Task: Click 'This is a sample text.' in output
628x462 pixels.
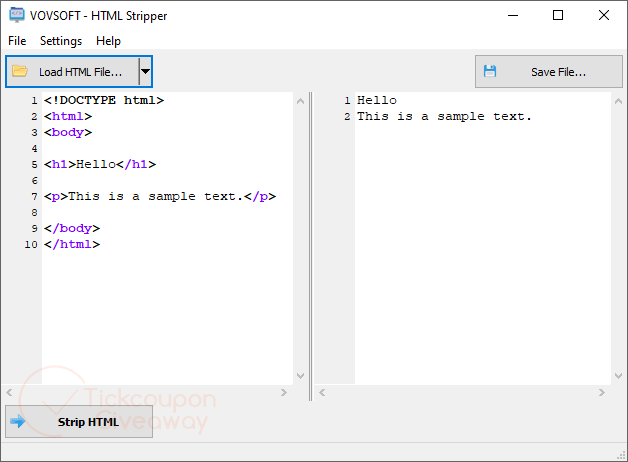Action: pyautogui.click(x=444, y=116)
